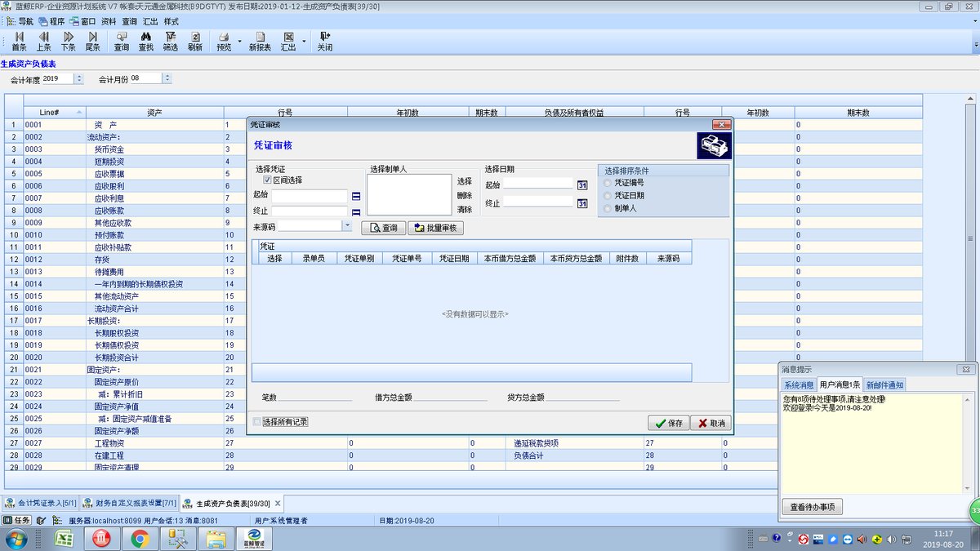Select the 凭证日期 sort radio button
This screenshot has width=980, height=551.
[607, 196]
